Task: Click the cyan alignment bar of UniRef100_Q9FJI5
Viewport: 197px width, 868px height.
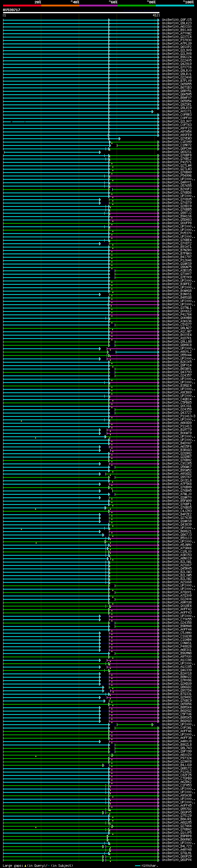Action: coord(81,20)
